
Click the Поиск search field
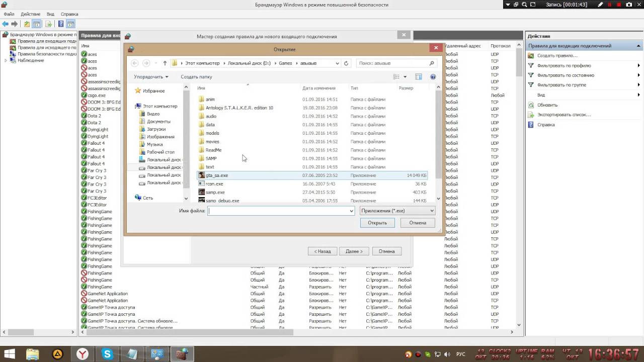396,63
